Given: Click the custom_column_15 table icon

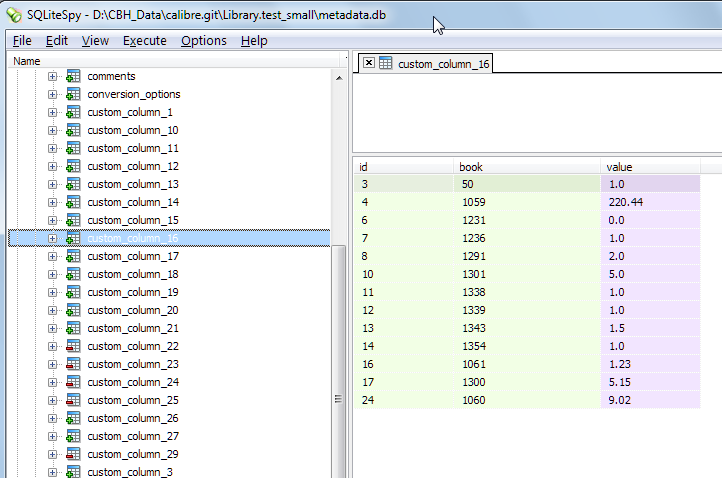Looking at the screenshot, I should (73, 220).
